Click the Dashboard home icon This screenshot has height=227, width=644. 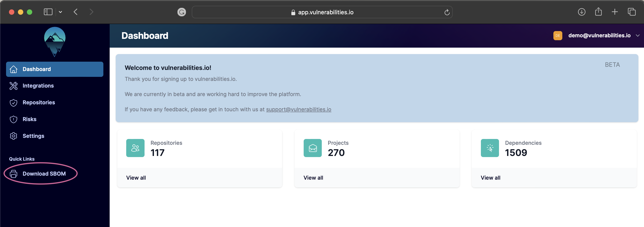coord(13,69)
